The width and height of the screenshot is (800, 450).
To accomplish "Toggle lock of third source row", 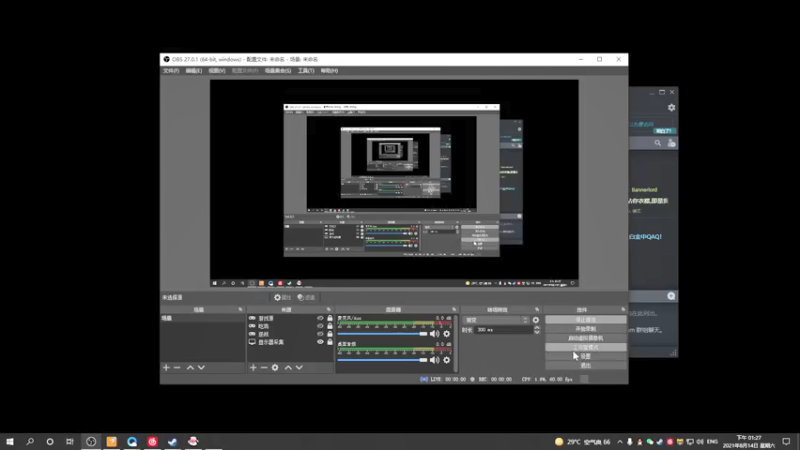I will click(330, 334).
